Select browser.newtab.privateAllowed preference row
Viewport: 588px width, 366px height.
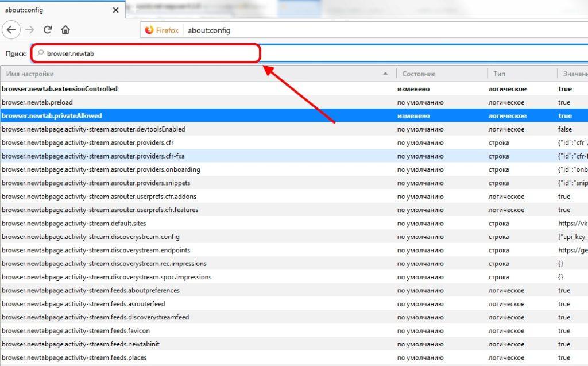click(294, 115)
